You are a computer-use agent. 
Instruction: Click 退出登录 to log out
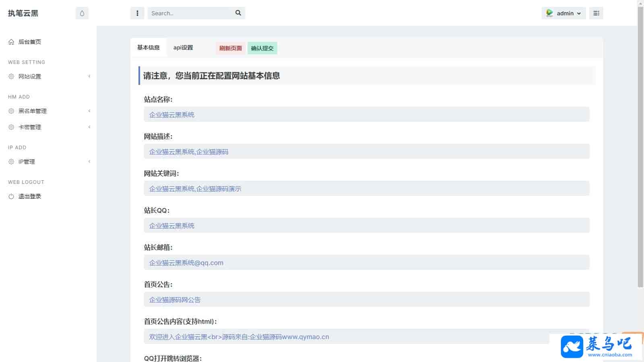click(x=30, y=196)
